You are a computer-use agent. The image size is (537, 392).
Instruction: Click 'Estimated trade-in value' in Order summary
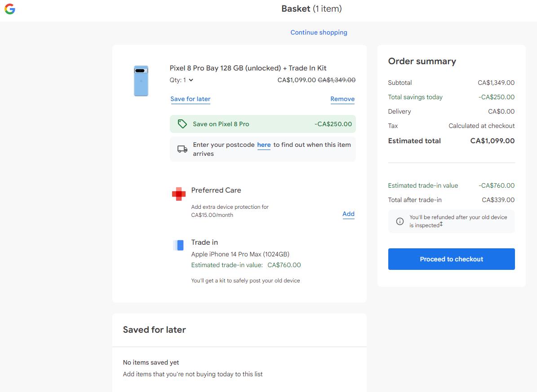pyautogui.click(x=423, y=185)
